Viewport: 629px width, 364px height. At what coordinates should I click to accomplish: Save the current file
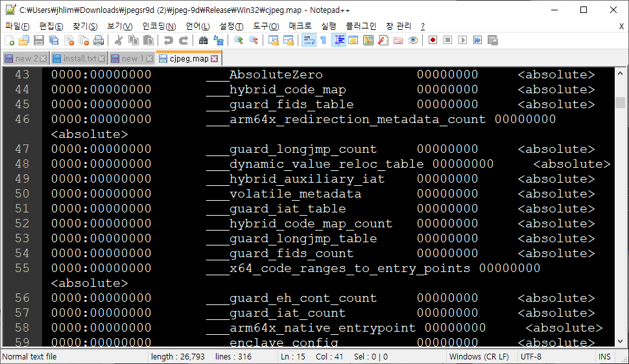pos(39,41)
